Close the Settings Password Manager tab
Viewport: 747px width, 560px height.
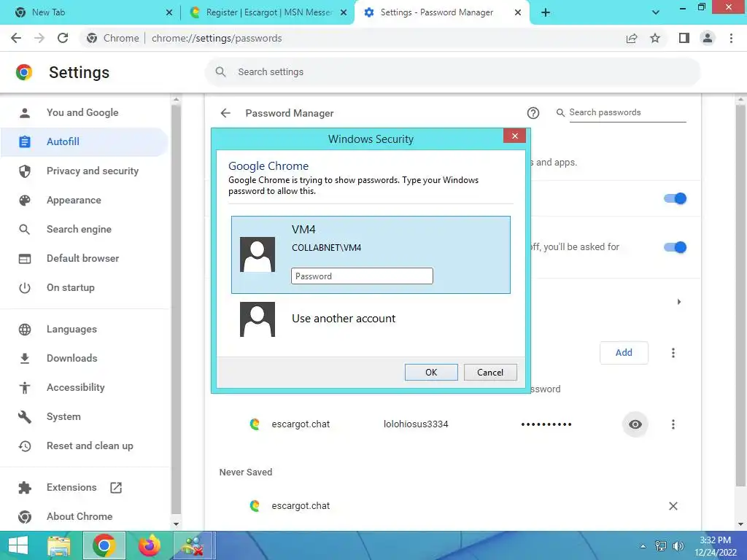(518, 12)
